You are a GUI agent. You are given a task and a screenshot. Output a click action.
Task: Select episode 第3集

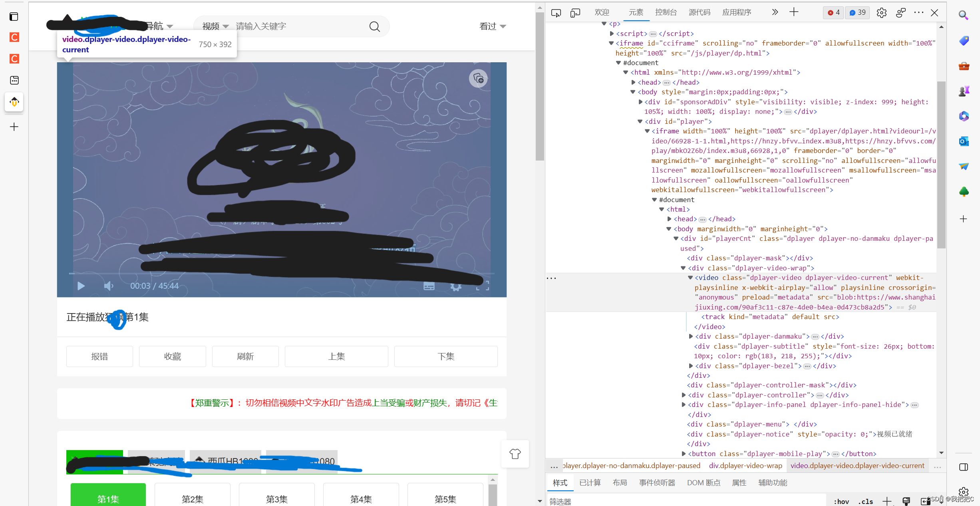click(x=277, y=495)
